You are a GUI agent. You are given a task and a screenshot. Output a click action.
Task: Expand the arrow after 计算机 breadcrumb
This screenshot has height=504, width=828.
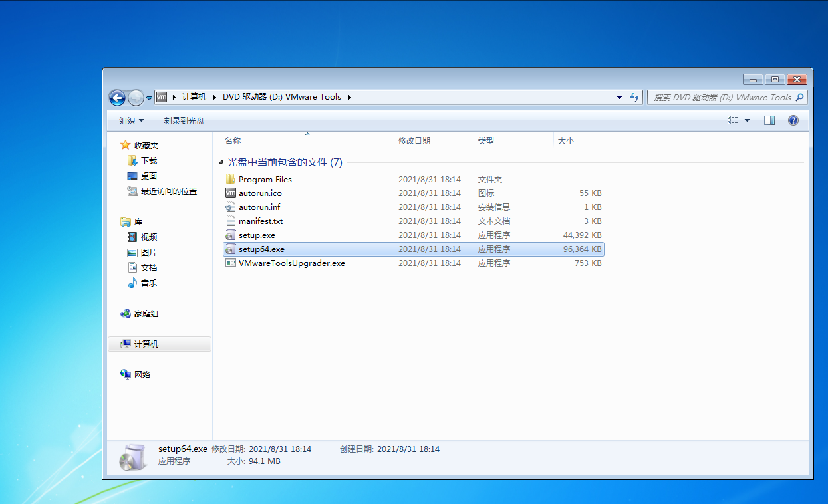pos(215,97)
